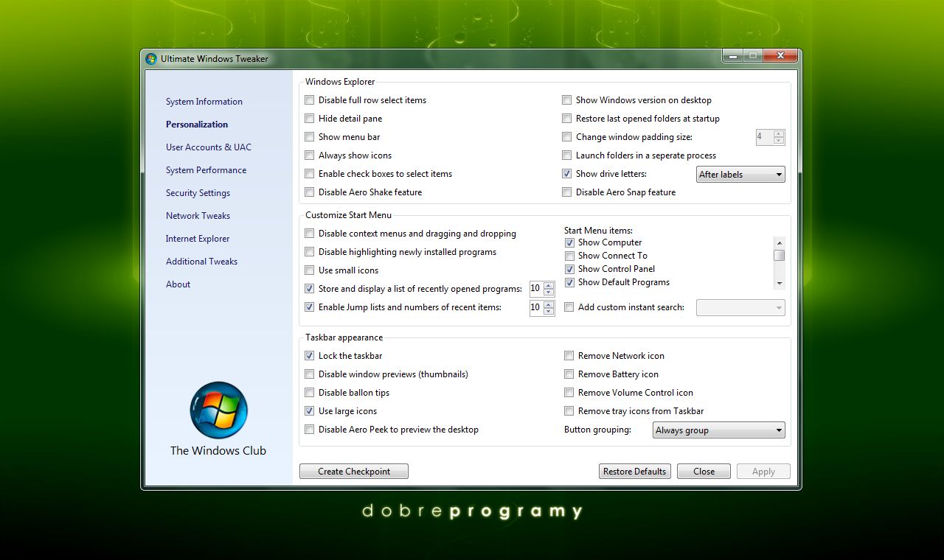Viewport: 944px width, 560px height.
Task: Check Always show icons
Action: pyautogui.click(x=310, y=155)
